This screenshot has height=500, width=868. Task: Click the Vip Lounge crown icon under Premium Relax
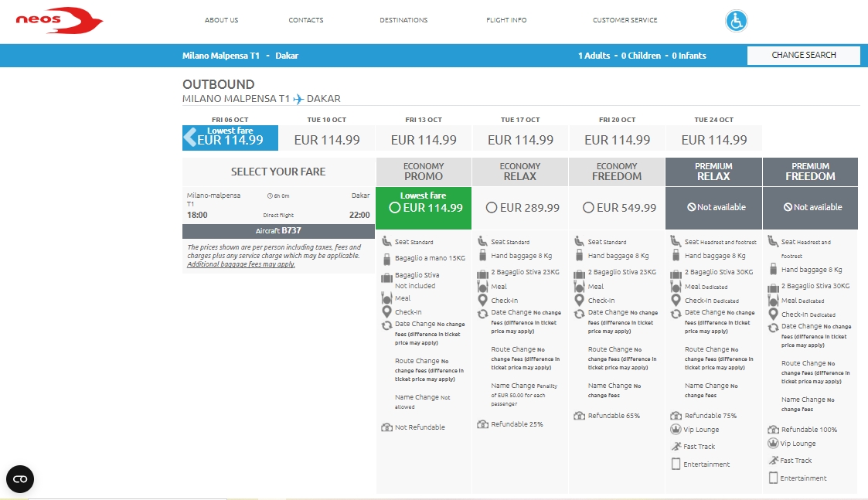pyautogui.click(x=676, y=429)
